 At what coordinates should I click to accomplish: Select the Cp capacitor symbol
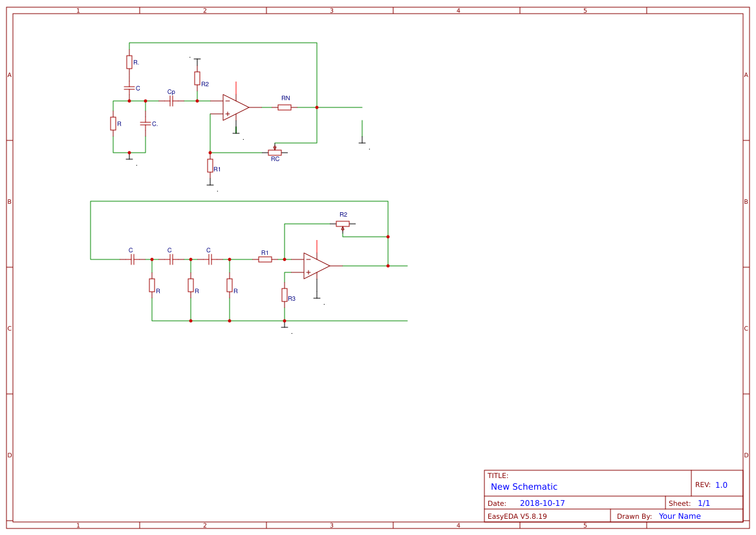coord(171,101)
